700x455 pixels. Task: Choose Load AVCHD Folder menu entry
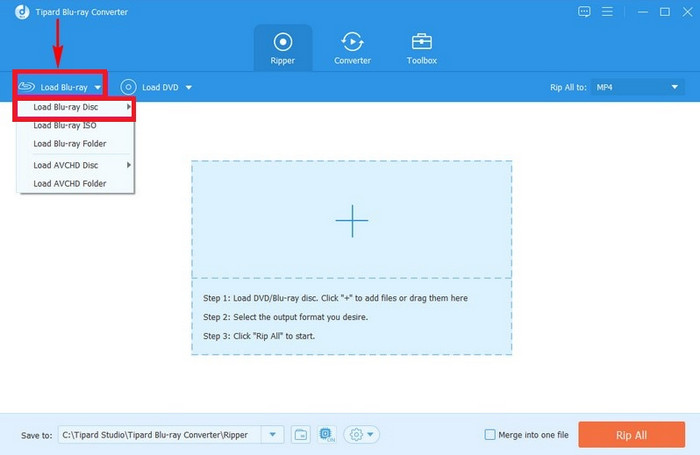75,184
